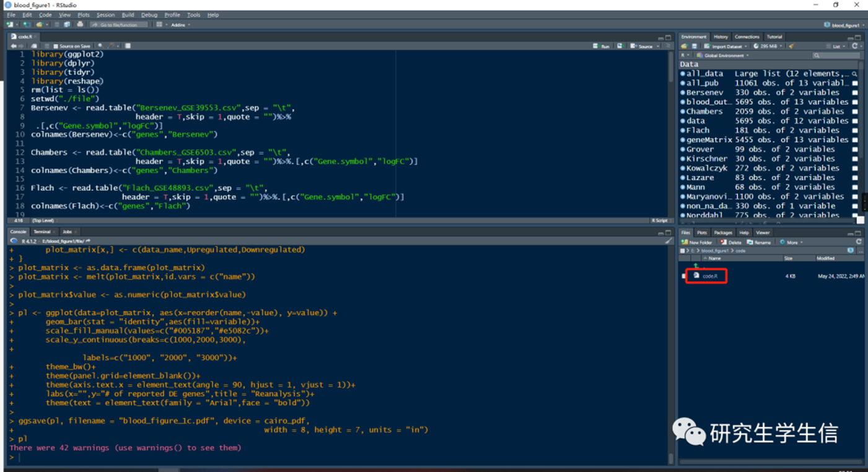This screenshot has height=472, width=868.
Task: Open the blood_figure1 project menu
Action: [x=844, y=25]
